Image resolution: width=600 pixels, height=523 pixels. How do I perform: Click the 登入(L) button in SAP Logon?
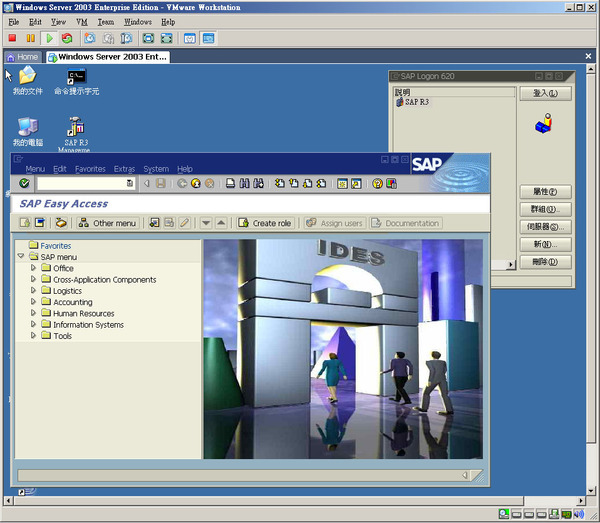point(545,93)
